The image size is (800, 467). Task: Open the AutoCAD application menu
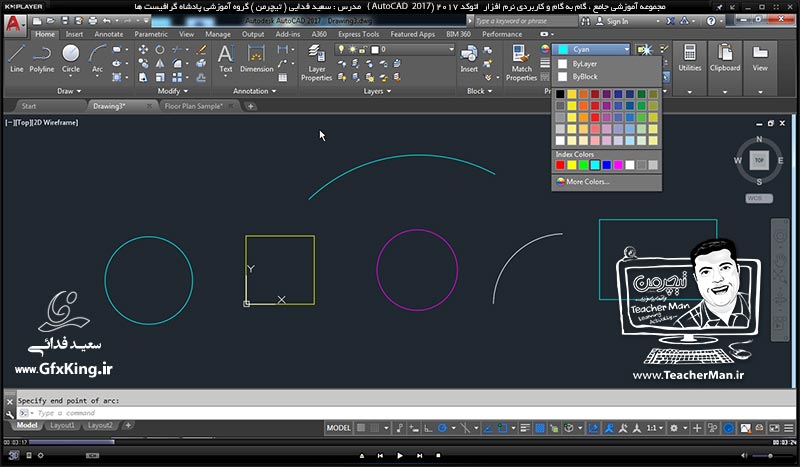(x=14, y=24)
